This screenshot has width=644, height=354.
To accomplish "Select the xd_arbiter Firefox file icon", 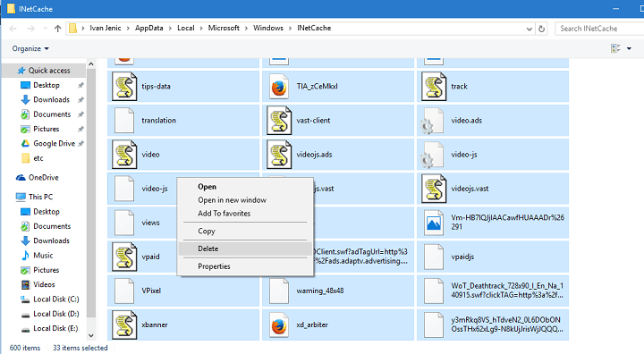I will pos(279,325).
